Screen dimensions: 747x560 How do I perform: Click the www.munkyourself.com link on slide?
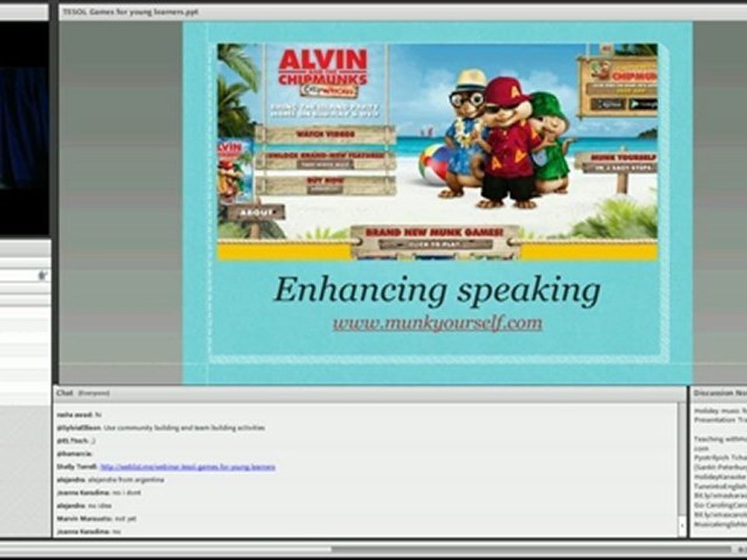(437, 324)
